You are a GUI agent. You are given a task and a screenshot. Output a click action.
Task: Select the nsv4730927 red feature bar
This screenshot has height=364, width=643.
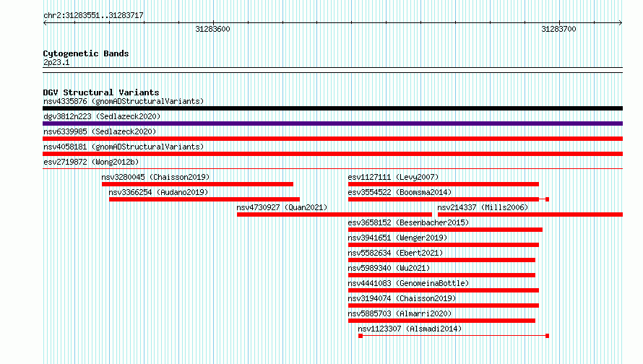point(335,214)
